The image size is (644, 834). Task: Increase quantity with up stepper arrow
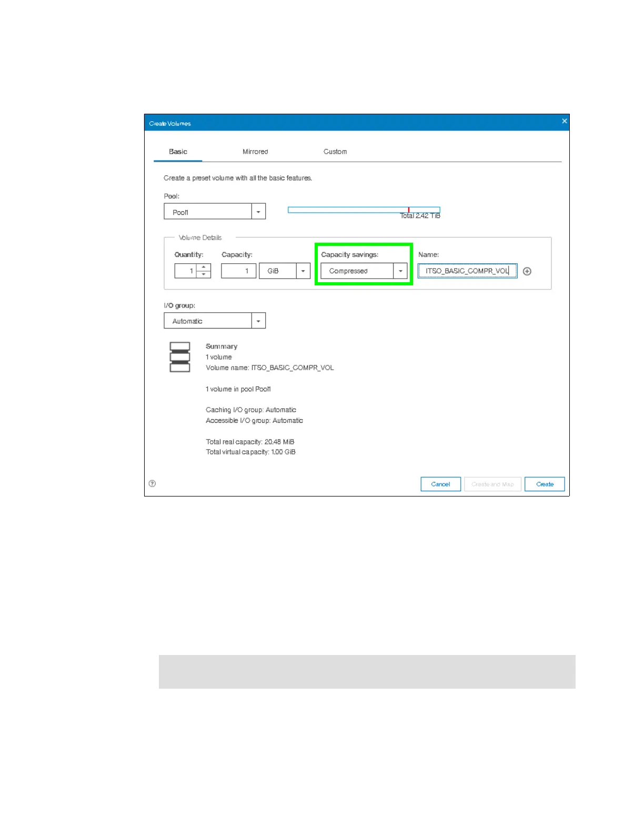204,267
